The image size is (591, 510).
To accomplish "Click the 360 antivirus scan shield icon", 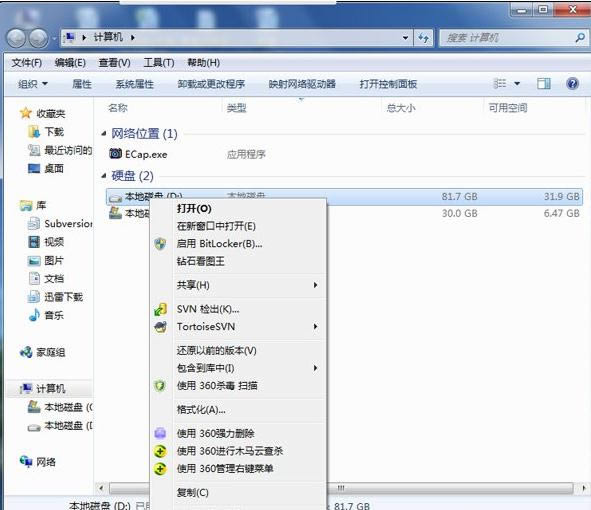I will 160,386.
